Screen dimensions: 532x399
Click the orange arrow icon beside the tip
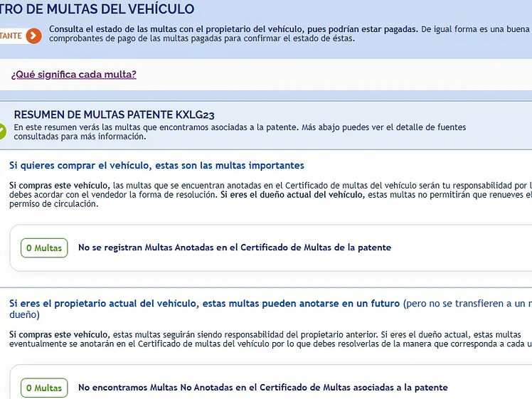(x=33, y=36)
